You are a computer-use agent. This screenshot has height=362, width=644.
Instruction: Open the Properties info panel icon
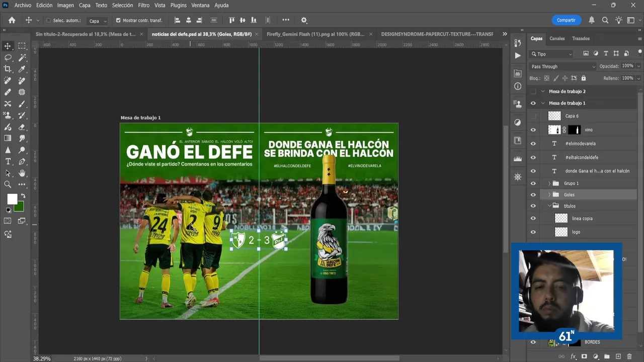tap(518, 86)
